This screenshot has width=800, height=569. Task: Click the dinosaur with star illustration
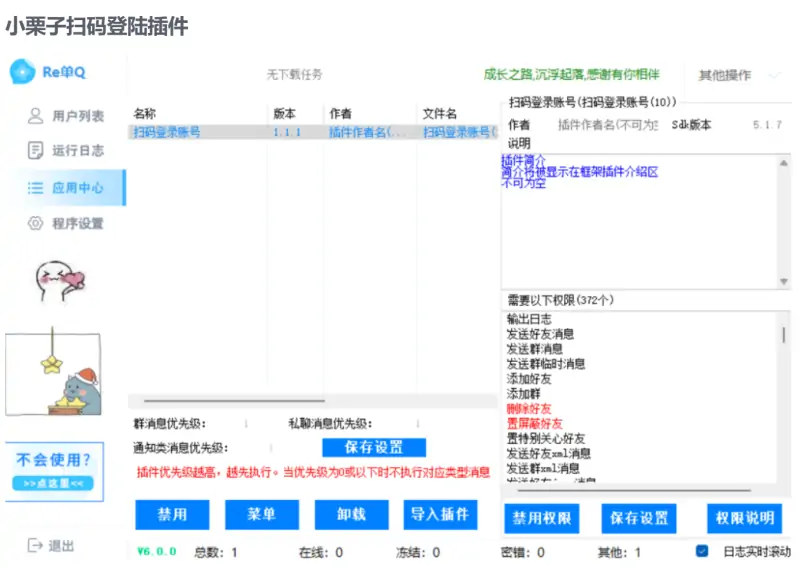[53, 373]
